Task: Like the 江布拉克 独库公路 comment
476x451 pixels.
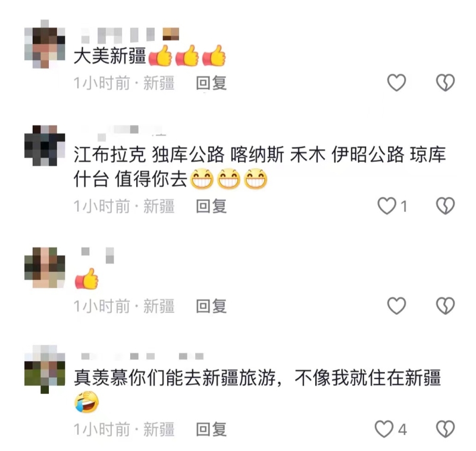Action: click(387, 206)
